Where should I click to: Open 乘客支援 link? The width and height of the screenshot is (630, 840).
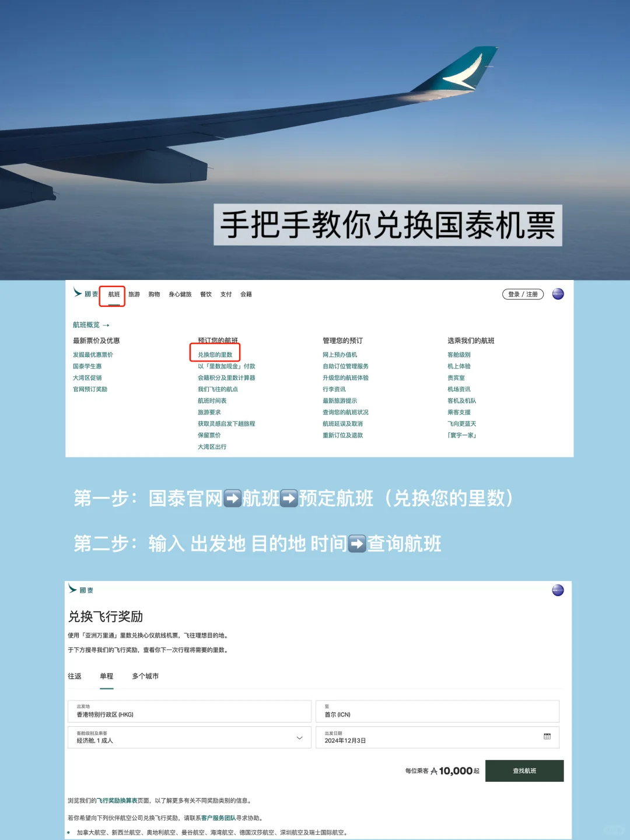coord(459,412)
